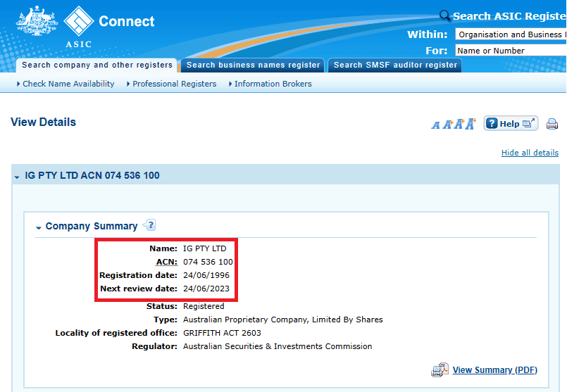The image size is (567, 392).
Task: Click the ASIC crest logo
Action: click(37, 21)
